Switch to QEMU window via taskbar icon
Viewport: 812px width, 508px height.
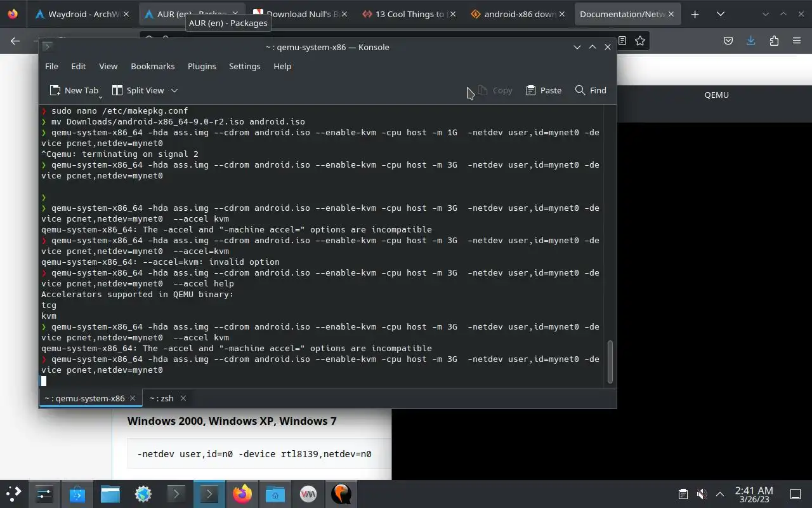click(x=341, y=494)
